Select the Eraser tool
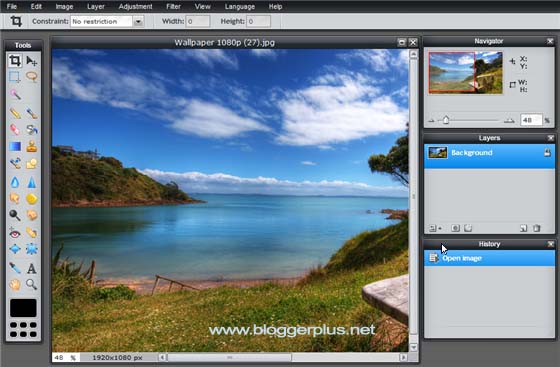The image size is (560, 367). coord(15,129)
